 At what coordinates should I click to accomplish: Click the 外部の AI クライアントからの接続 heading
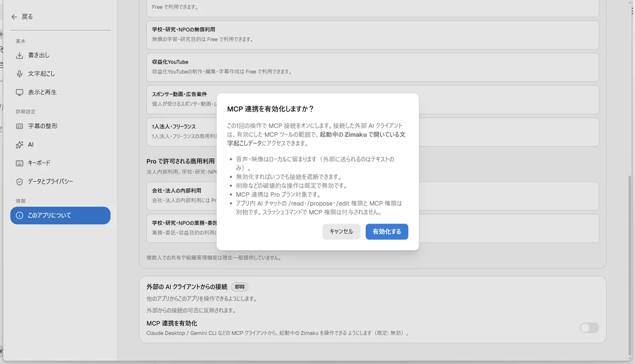187,287
